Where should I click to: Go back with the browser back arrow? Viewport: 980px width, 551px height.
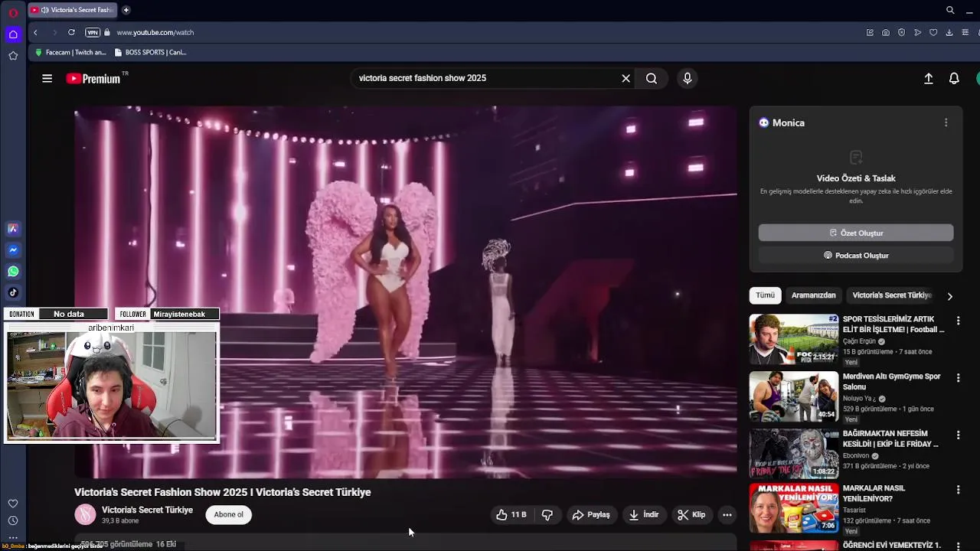tap(35, 32)
